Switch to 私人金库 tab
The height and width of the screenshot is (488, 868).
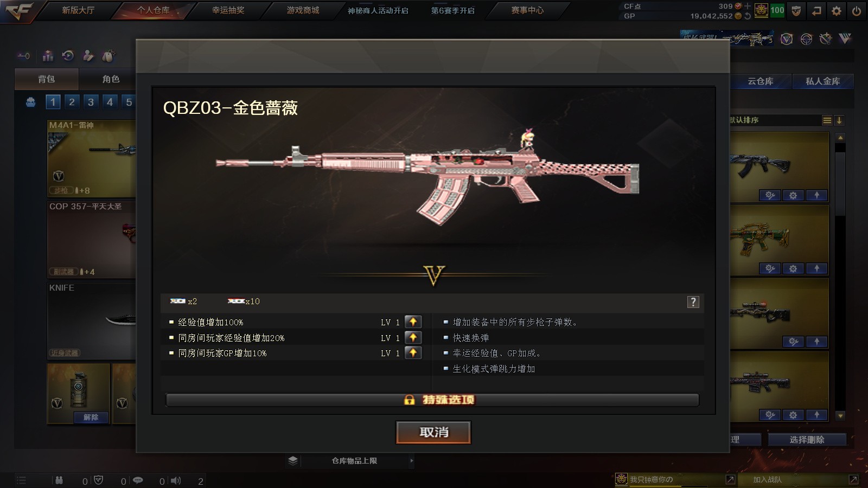tap(822, 81)
